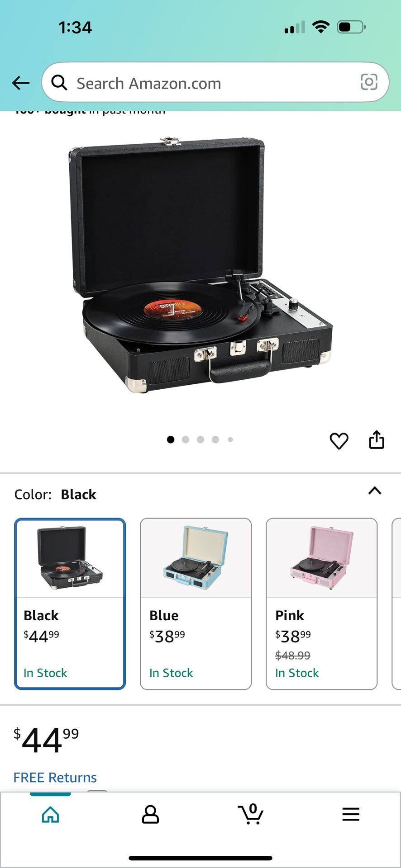The height and width of the screenshot is (868, 401).
Task: Click the FREE Returns link
Action: (55, 778)
